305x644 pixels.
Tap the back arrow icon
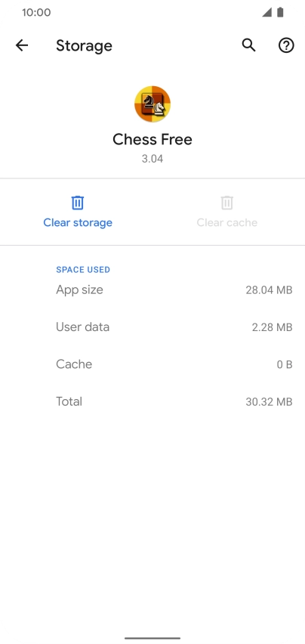click(22, 45)
